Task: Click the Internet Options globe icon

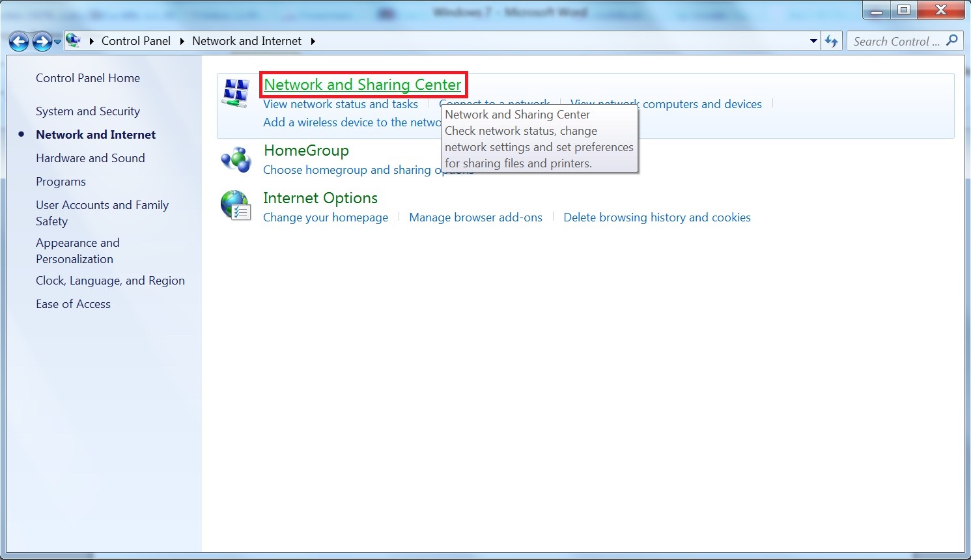Action: [x=235, y=206]
